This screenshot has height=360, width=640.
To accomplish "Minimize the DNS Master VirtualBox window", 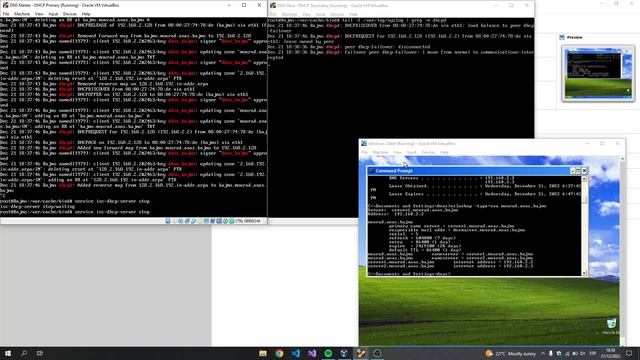I will (229, 5).
